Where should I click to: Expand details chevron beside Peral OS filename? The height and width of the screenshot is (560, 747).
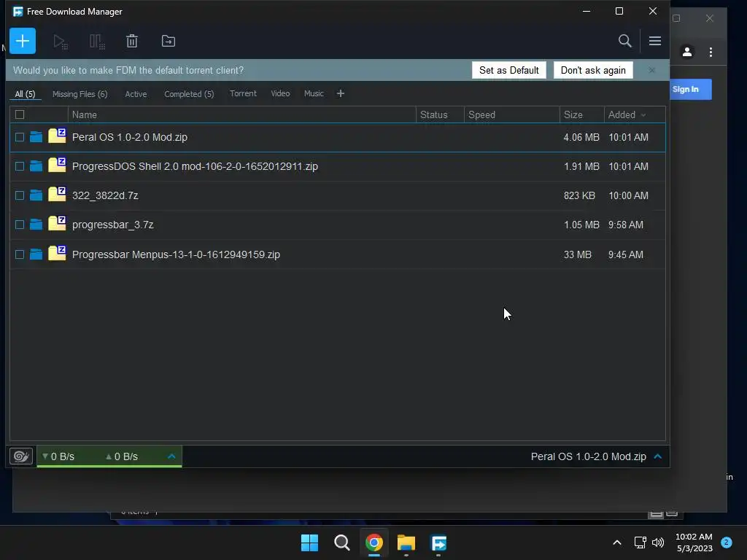tap(658, 456)
